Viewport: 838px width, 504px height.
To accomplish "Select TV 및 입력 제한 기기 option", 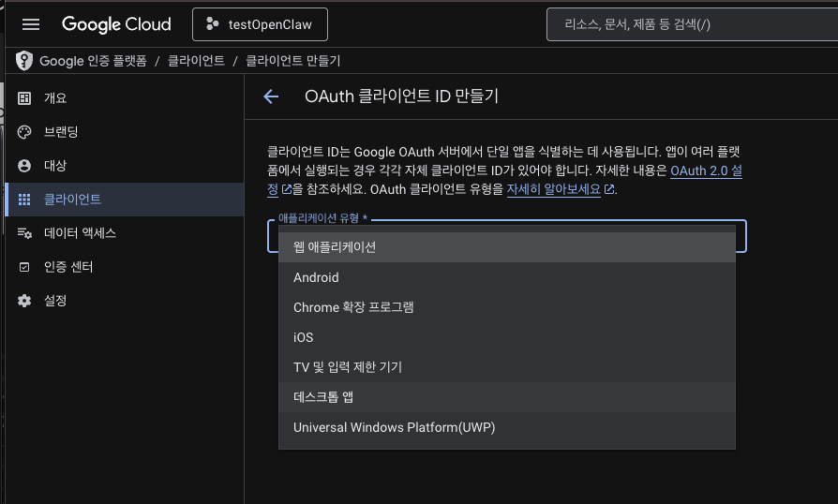I will (x=507, y=367).
